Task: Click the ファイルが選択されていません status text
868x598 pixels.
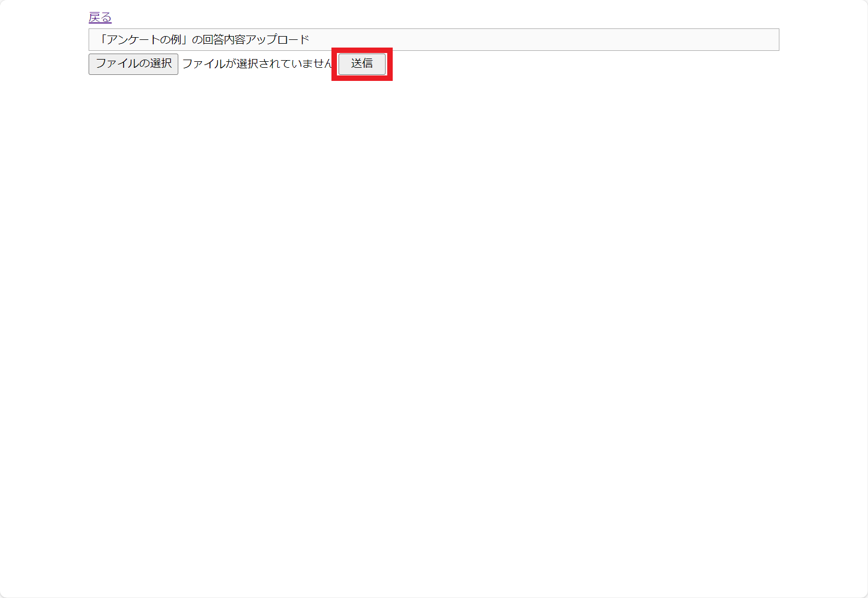Action: coord(257,64)
